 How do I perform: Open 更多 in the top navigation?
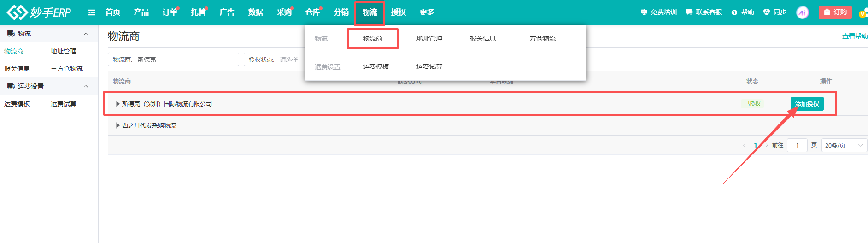pyautogui.click(x=427, y=12)
